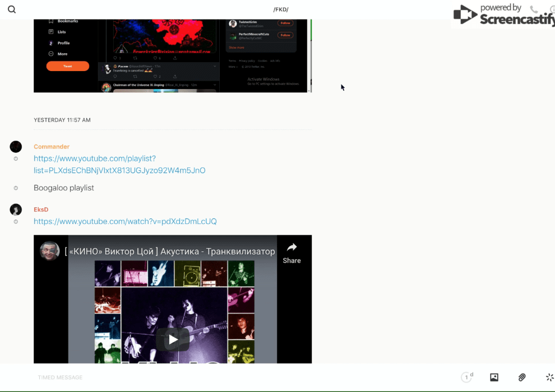
Task: Click the YouTube channel avatar in video
Action: coord(50,251)
